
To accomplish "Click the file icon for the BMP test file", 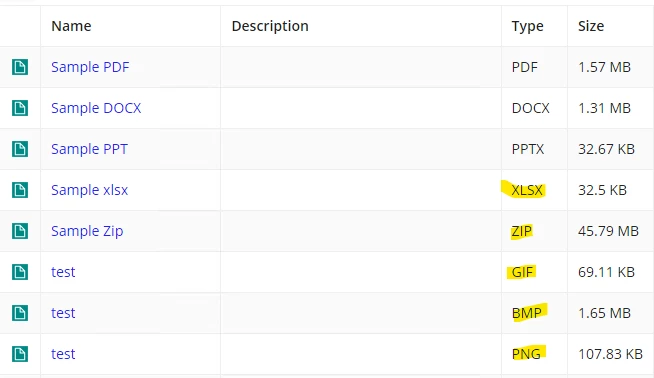I will [20, 313].
